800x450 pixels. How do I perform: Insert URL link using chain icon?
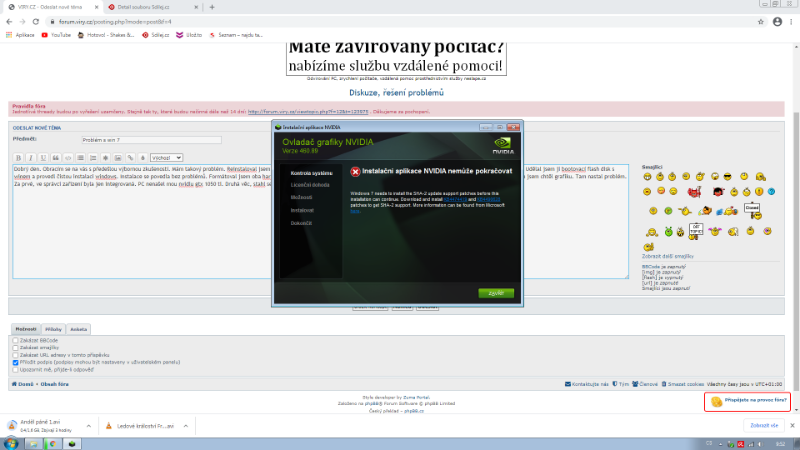[x=131, y=158]
